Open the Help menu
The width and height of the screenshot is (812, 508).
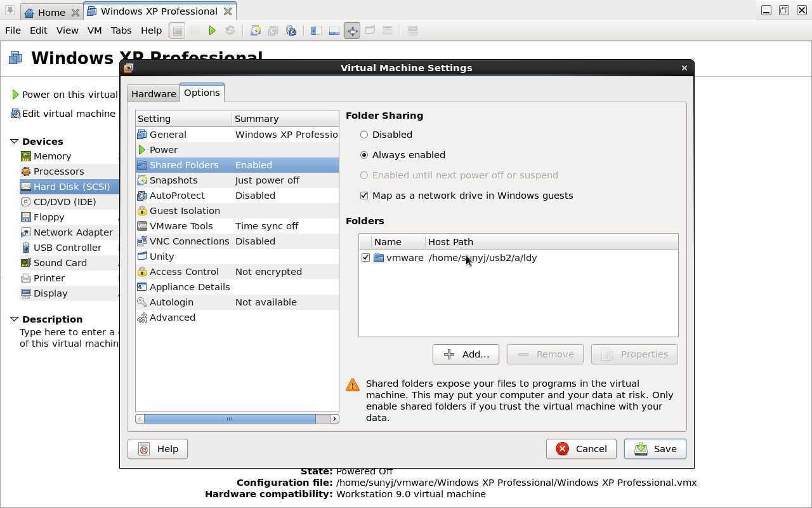[151, 30]
